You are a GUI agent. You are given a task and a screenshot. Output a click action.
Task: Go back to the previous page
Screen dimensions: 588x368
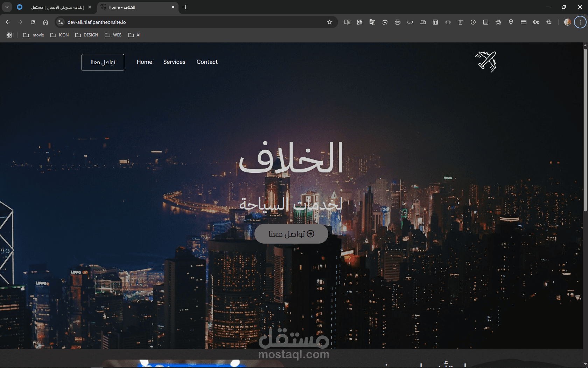click(8, 22)
